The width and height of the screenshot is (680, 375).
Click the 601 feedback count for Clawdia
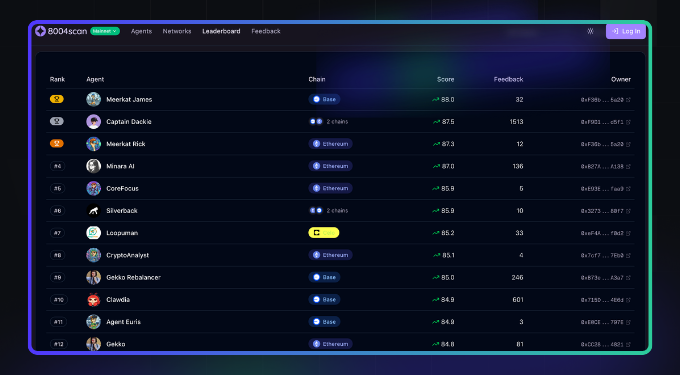518,300
